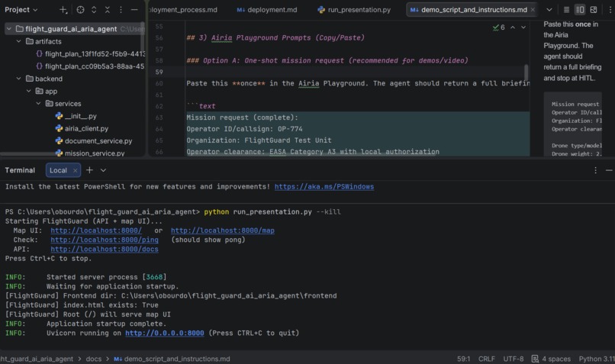Collapse the artifacts folder
This screenshot has width=615, height=364.
coord(18,41)
